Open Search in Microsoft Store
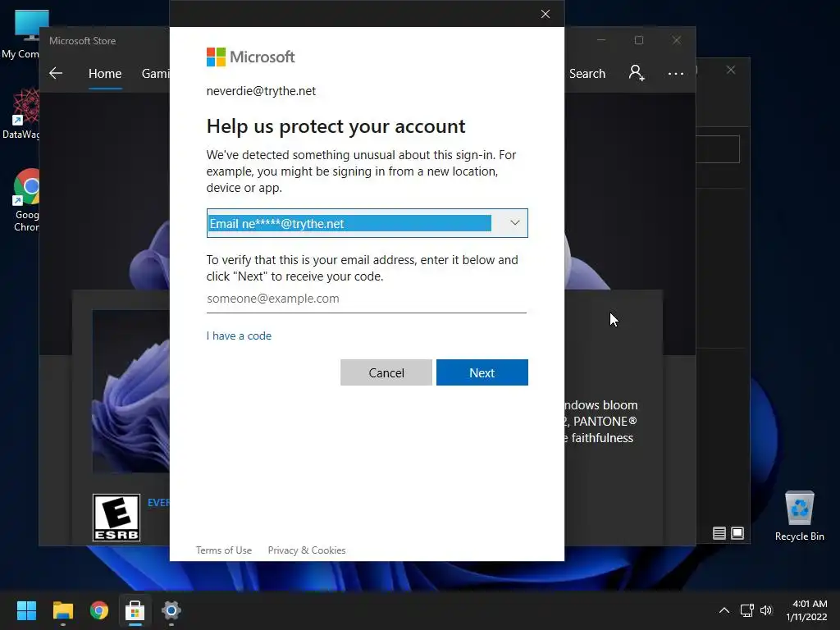Screen dimensions: 840x630 [587, 73]
